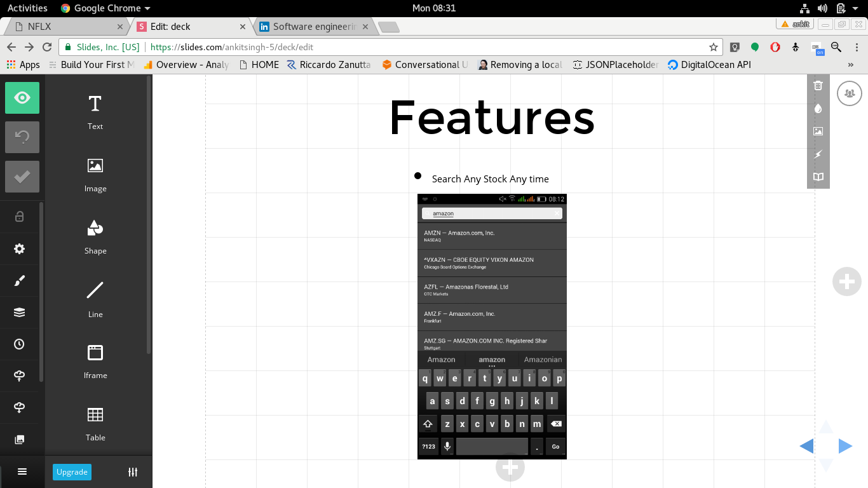Viewport: 868px width, 488px height.
Task: Open Apps bookmark shortcut
Action: coord(23,65)
